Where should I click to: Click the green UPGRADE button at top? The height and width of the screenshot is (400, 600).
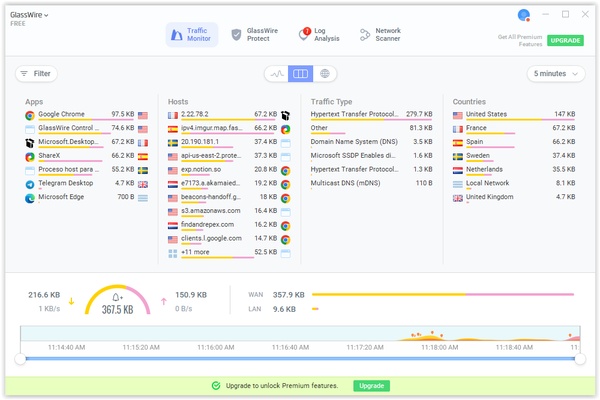pos(565,40)
